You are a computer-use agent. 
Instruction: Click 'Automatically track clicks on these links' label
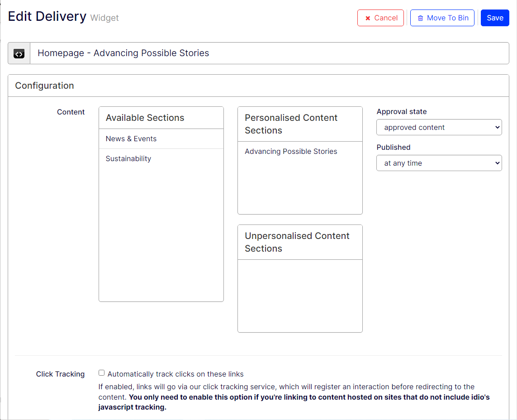pos(175,374)
